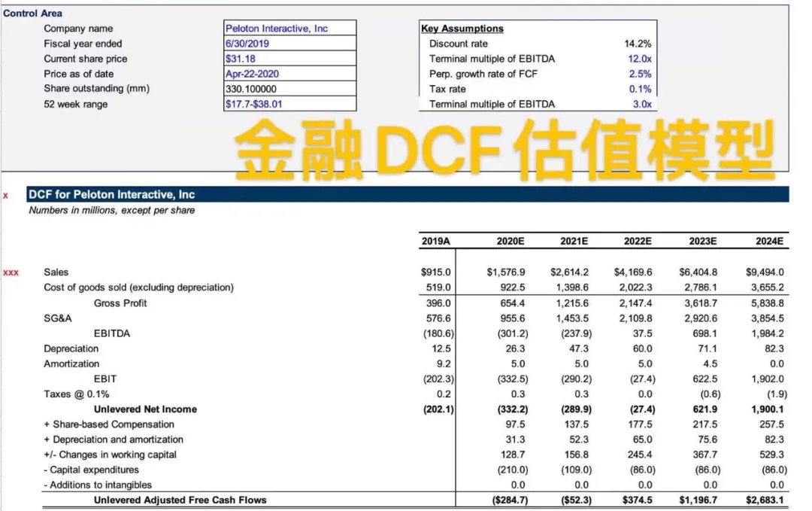Click 2024E free cash flow $2,683.1
The height and width of the screenshot is (511, 812).
pos(765,500)
